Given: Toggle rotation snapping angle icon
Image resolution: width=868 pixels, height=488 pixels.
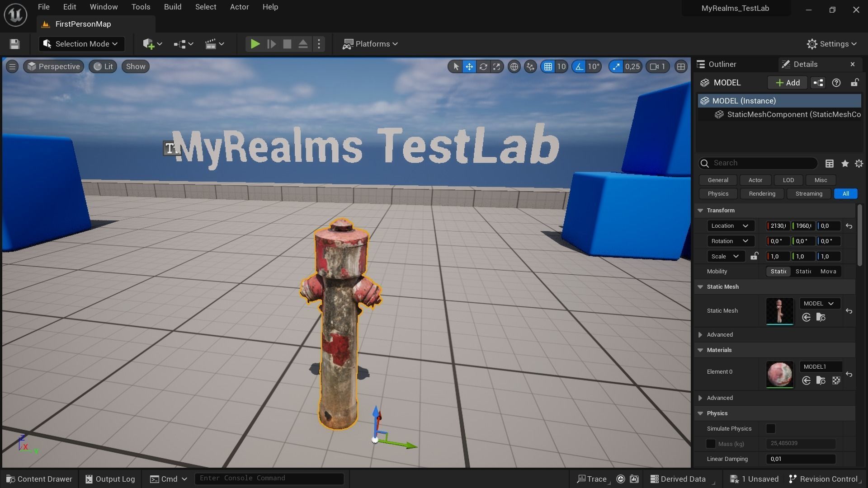Looking at the screenshot, I should click(579, 66).
